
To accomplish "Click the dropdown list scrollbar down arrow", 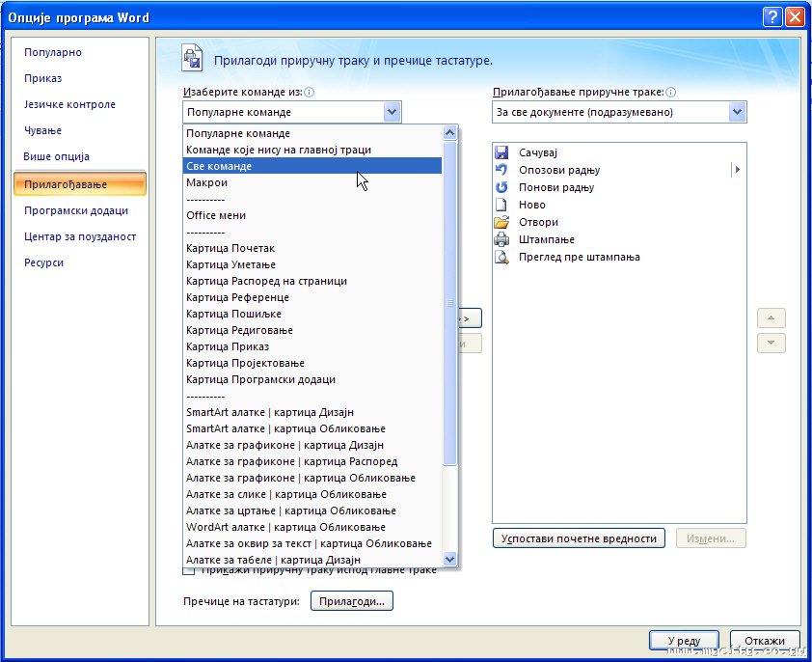I will (x=449, y=559).
